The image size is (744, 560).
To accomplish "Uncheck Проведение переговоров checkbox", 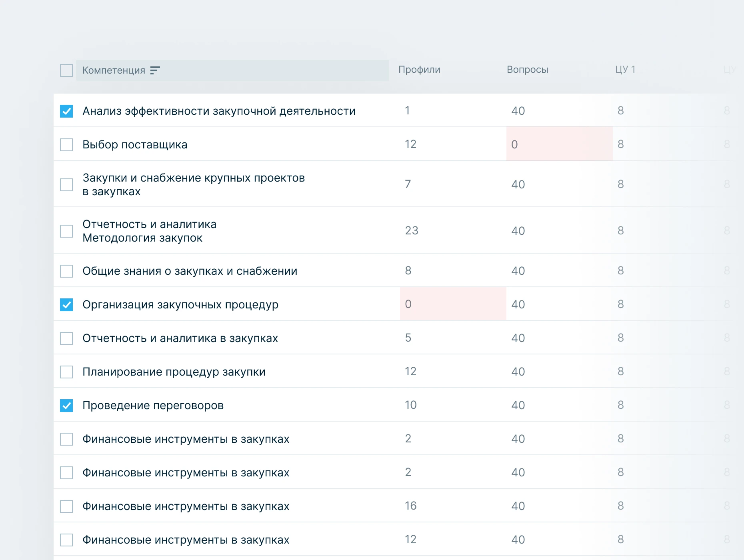I will (66, 406).
